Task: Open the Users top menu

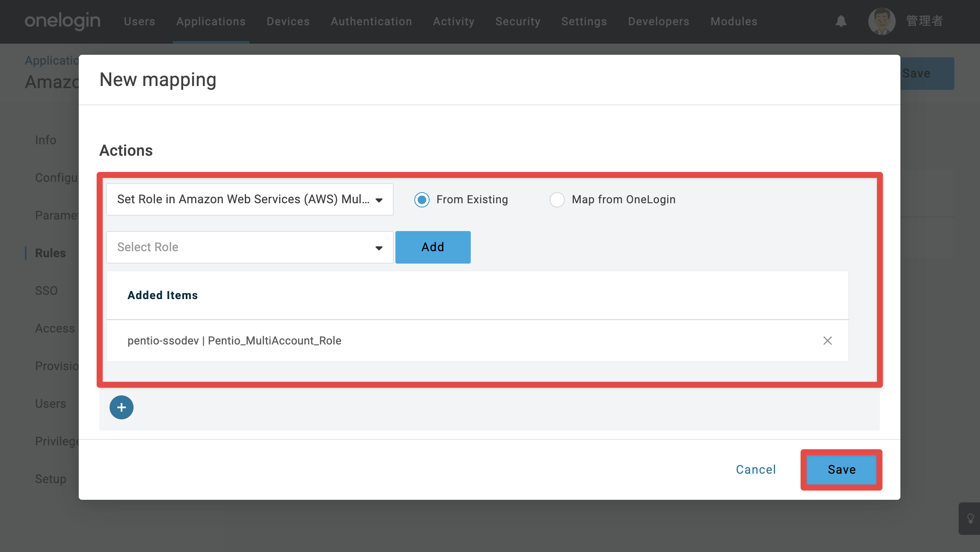Action: point(140,21)
